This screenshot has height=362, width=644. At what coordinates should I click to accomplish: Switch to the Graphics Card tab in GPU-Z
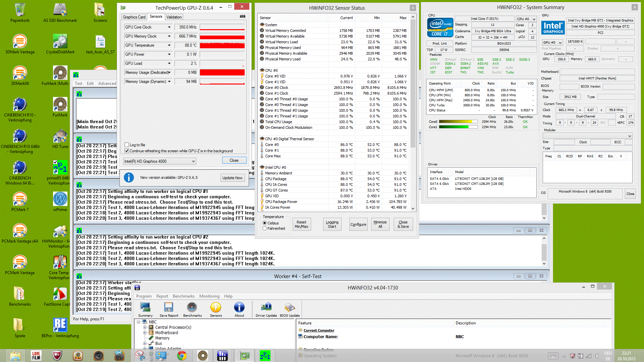134,17
